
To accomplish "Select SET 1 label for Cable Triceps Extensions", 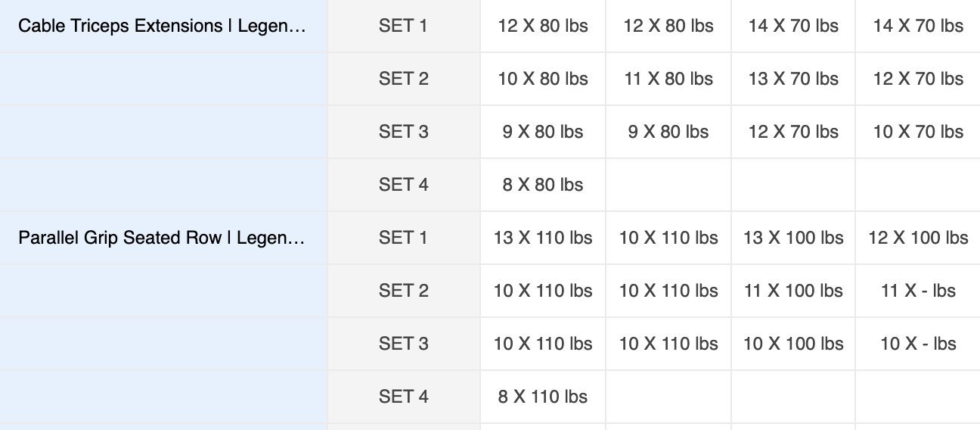I will pos(403,26).
